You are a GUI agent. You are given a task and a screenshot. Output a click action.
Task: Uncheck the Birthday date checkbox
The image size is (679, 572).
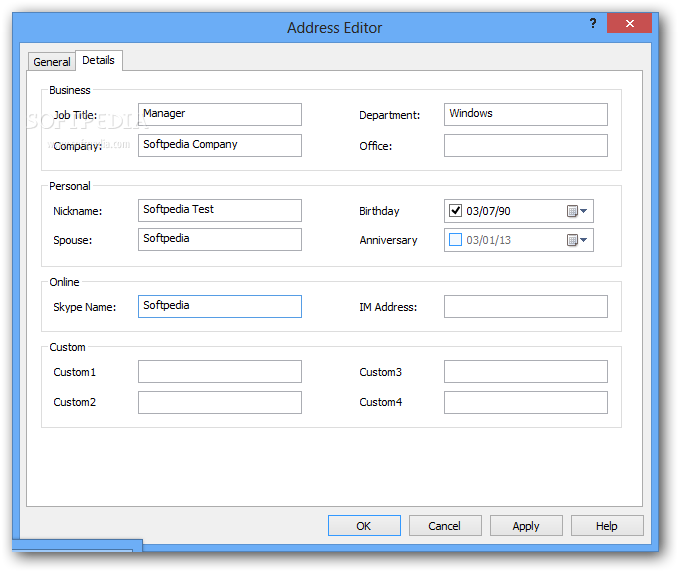[x=455, y=211]
